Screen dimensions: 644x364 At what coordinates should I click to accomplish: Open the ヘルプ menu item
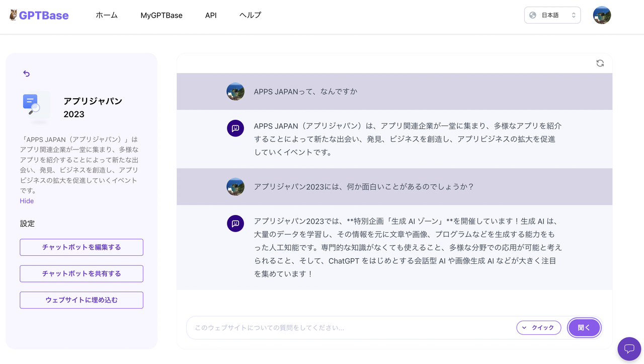pos(250,15)
